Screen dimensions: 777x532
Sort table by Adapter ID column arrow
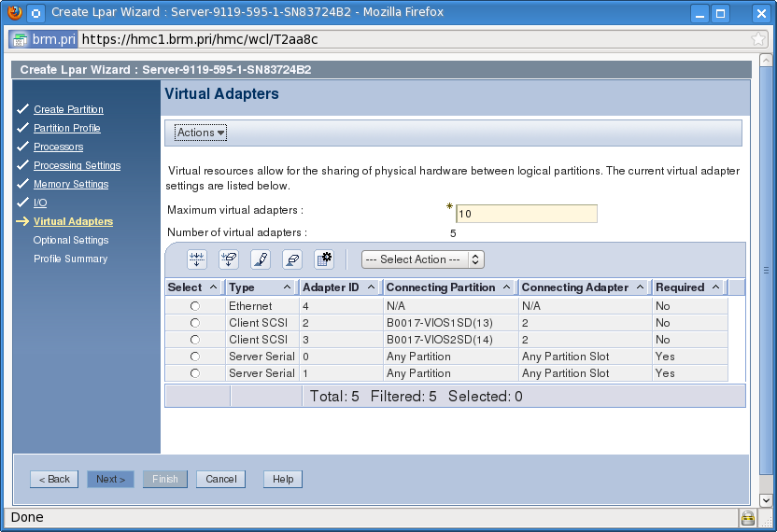tap(371, 287)
